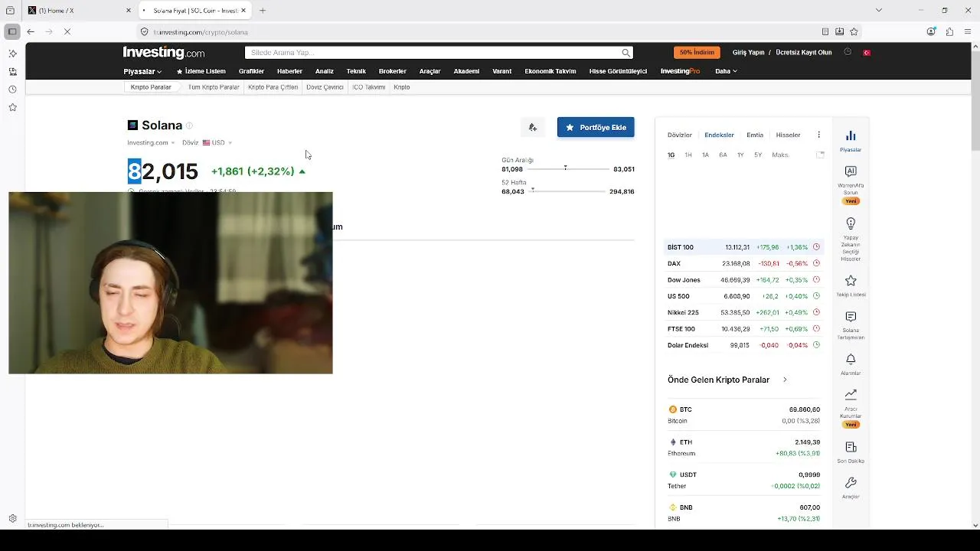Select the Dövizler tab in markets widget
The height and width of the screenshot is (551, 980).
680,135
